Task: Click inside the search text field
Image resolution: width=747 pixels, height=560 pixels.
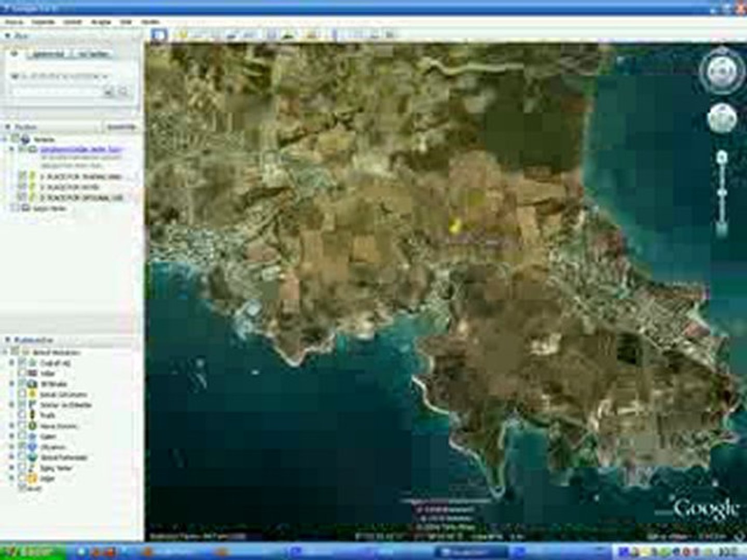Action: [x=57, y=92]
